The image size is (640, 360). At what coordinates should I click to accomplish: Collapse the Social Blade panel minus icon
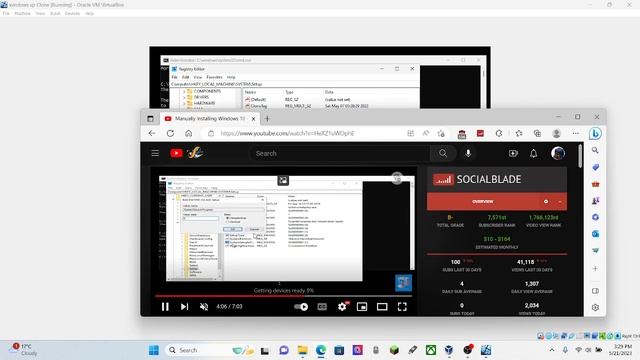560,202
